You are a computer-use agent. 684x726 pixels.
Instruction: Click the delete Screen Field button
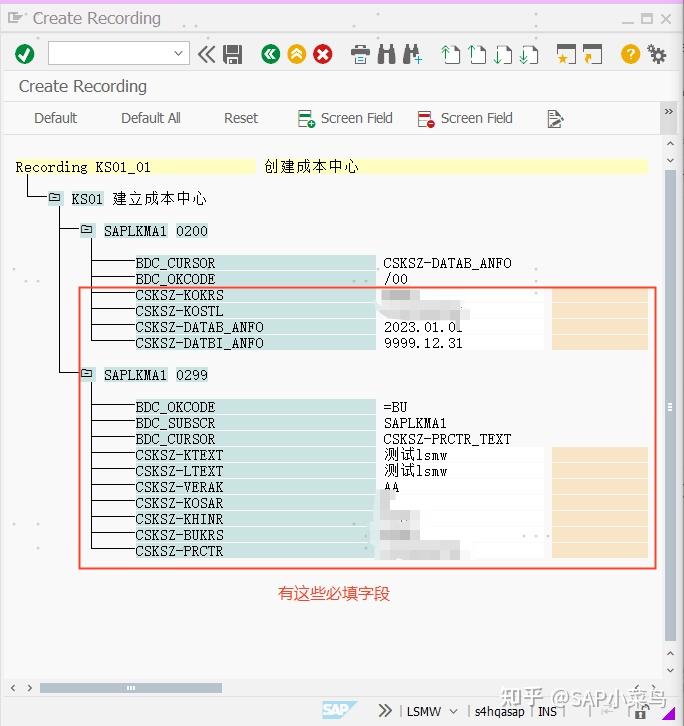pos(465,119)
